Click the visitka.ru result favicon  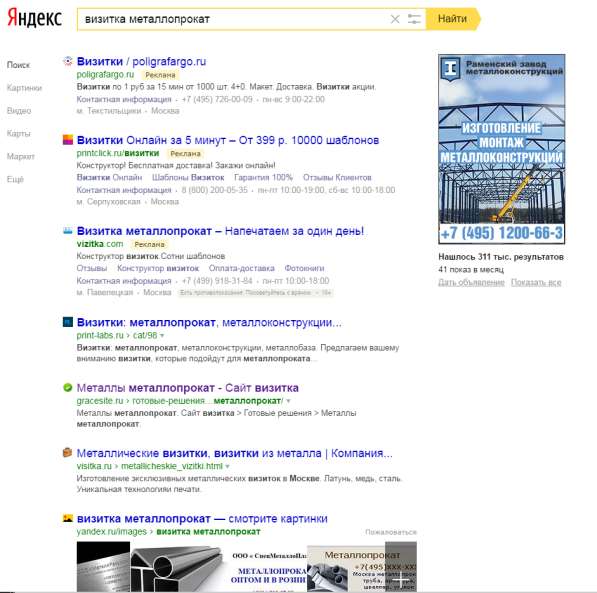(68, 452)
